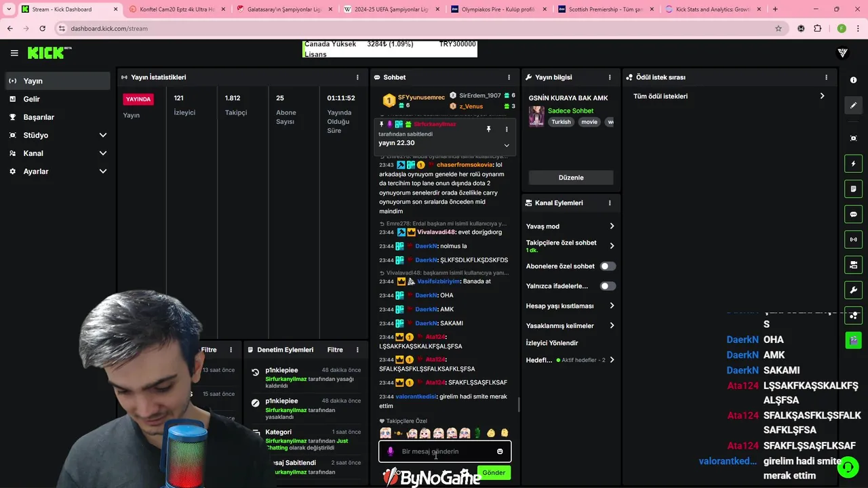The height and width of the screenshot is (488, 868).
Task: Click the pencil edit layout icon
Action: 853,105
